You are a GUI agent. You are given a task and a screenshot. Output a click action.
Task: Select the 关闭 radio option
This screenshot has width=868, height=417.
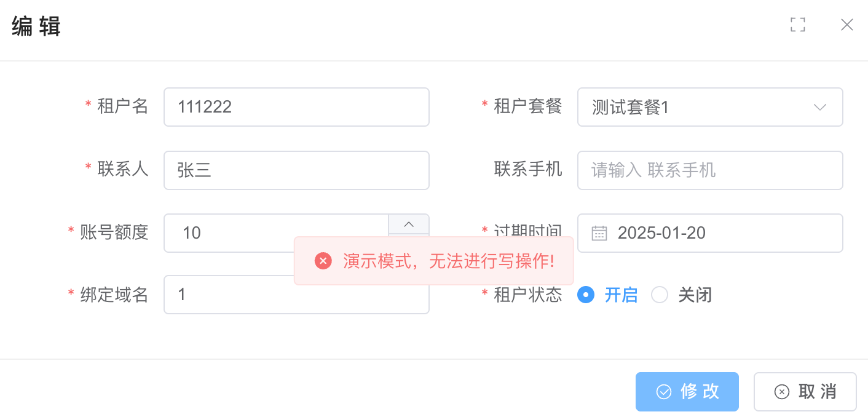coord(660,295)
